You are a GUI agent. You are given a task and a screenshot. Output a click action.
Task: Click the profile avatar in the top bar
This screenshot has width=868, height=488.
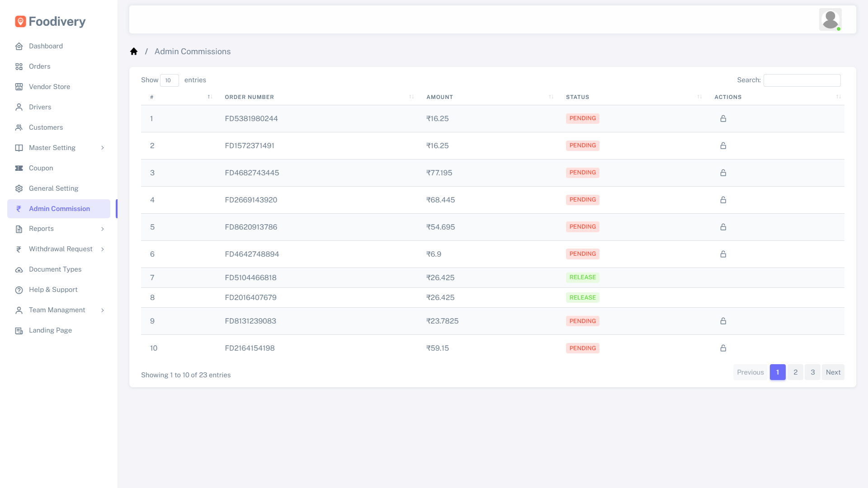[x=830, y=19]
